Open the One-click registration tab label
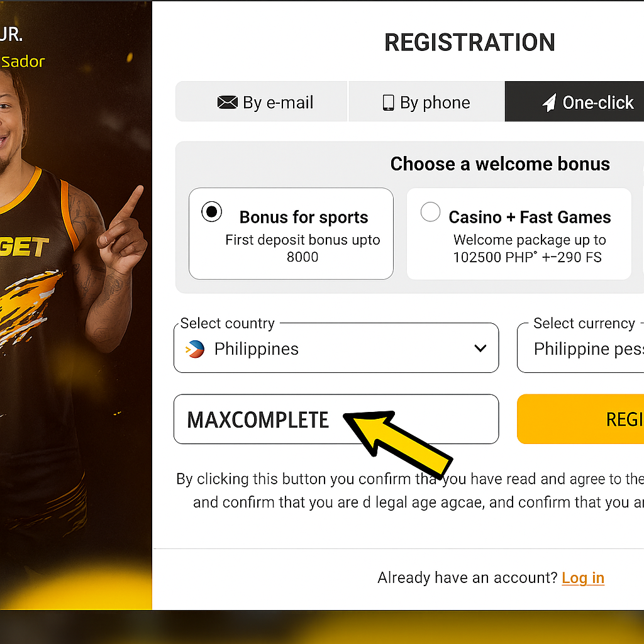This screenshot has width=644, height=644. pos(598,103)
